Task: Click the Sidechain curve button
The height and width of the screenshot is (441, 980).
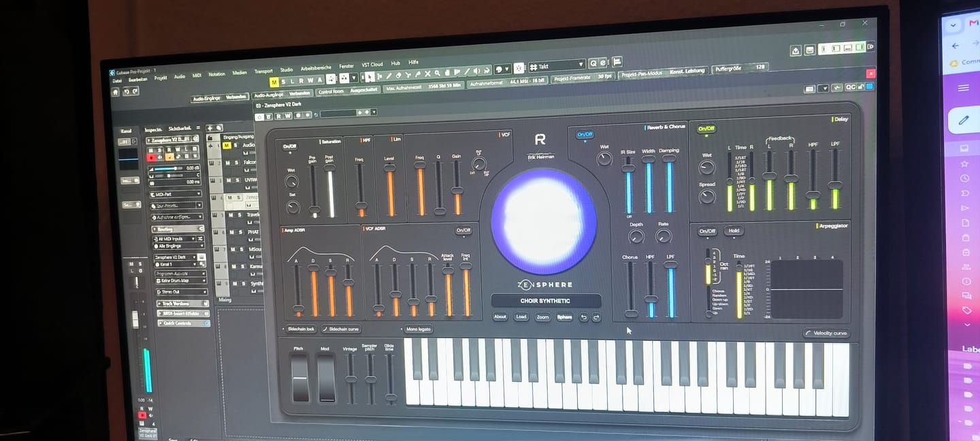Action: (x=341, y=329)
